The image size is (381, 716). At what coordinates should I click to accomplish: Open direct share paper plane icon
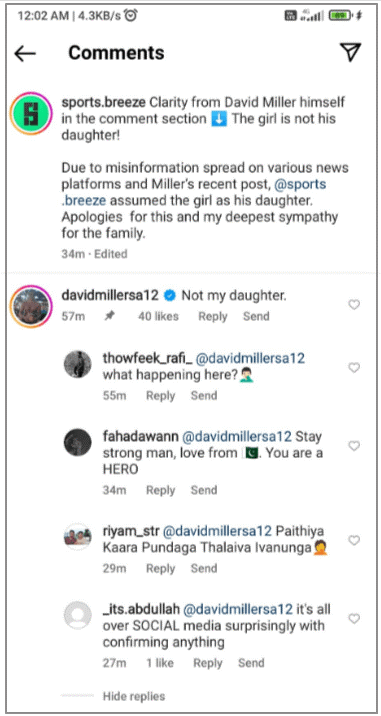(x=350, y=53)
